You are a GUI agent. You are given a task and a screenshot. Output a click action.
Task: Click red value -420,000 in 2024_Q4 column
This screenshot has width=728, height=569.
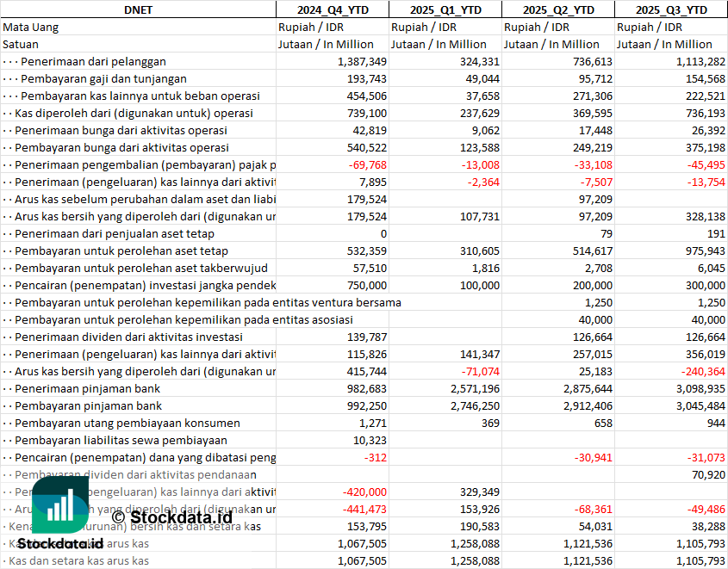pyautogui.click(x=364, y=491)
